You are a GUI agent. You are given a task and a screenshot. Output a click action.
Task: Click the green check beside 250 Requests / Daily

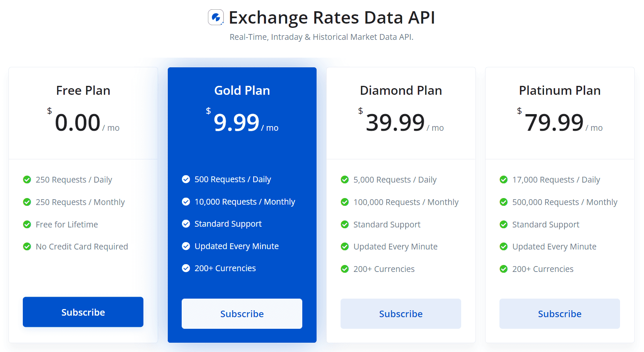(27, 179)
